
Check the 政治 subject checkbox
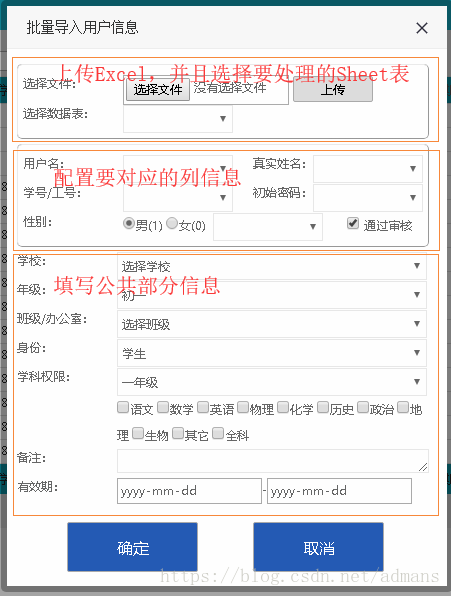point(363,407)
